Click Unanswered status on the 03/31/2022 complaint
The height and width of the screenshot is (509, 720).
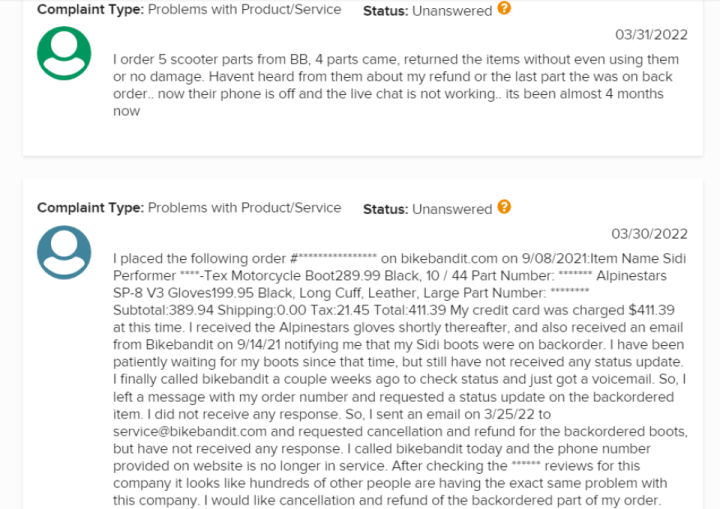click(452, 11)
